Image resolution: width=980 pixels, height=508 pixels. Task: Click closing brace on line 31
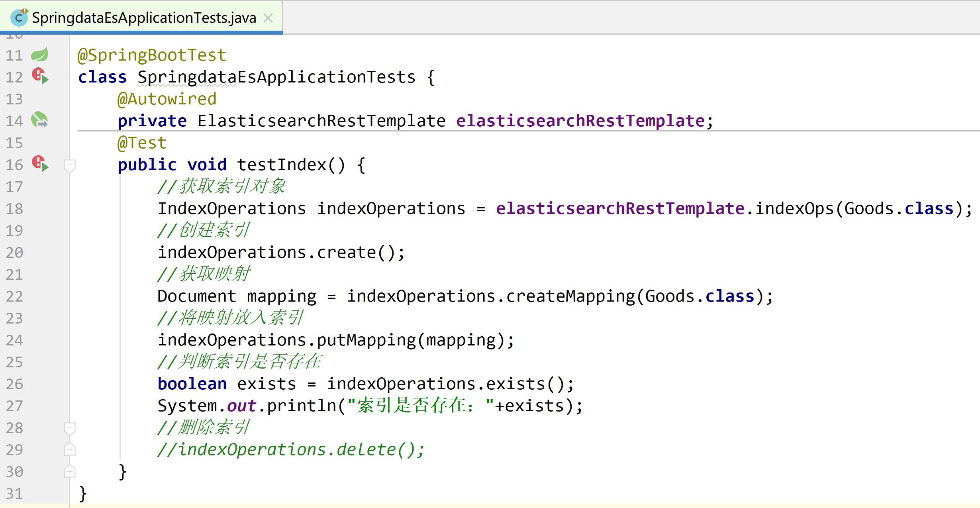[x=83, y=494]
